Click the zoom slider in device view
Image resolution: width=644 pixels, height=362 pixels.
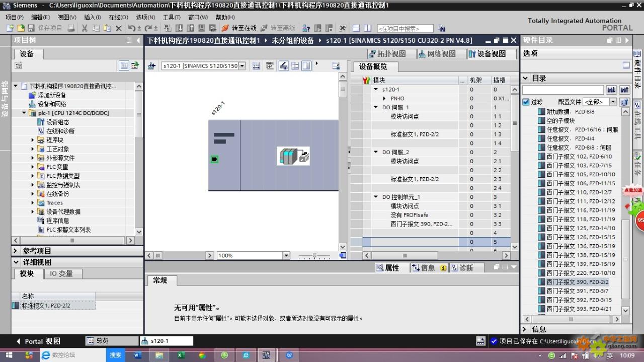coord(314,256)
